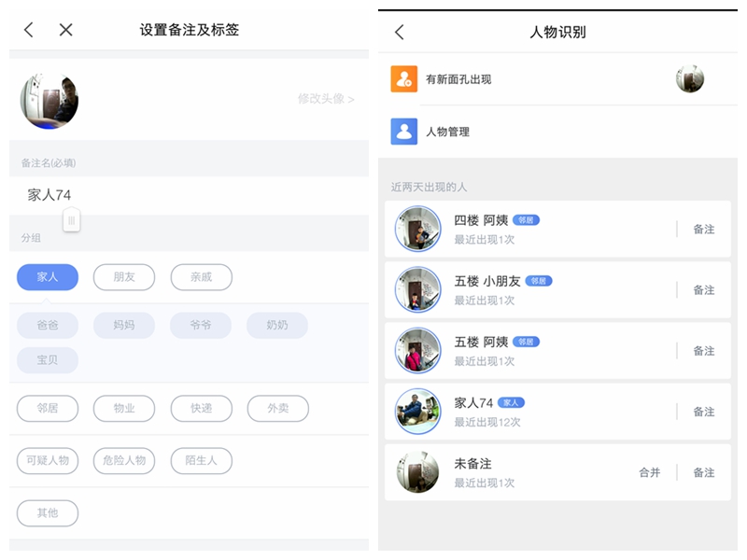Screen dimensions: 747x560
Task: Select the 其他 tag
Action: [48, 513]
